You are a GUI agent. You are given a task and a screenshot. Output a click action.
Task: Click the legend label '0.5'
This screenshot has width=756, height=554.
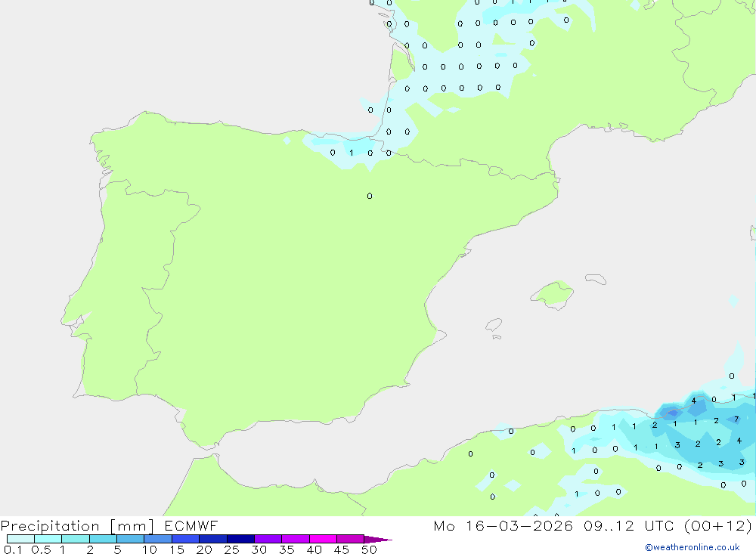tap(41, 549)
